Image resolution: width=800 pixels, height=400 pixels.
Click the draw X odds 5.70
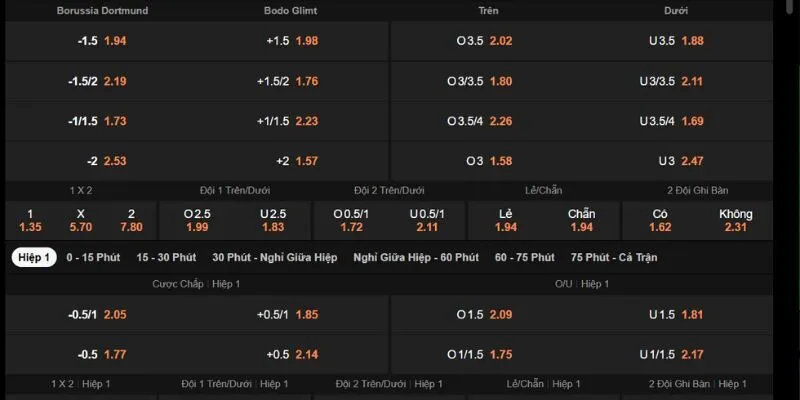(x=82, y=220)
